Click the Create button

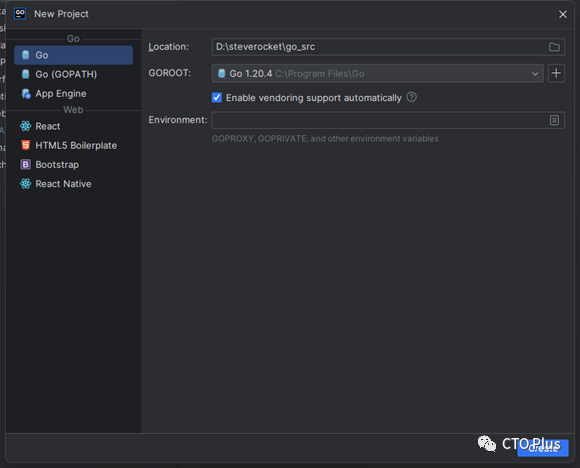pyautogui.click(x=543, y=448)
